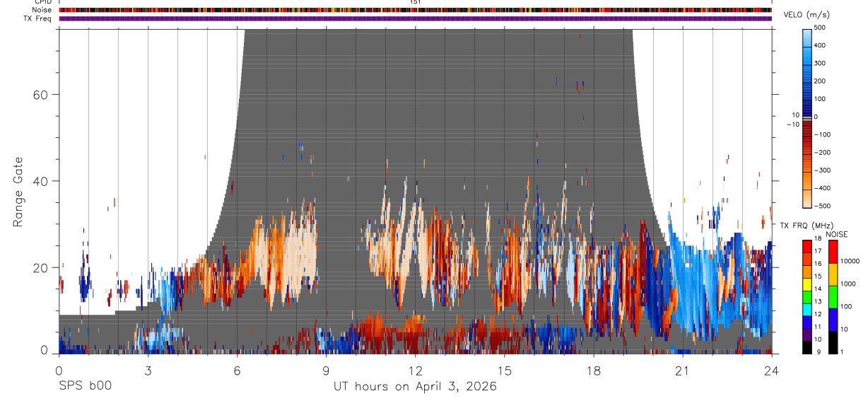Click the -100 tick on velocity scale
Screen dimensions: 868x401
(x=823, y=134)
